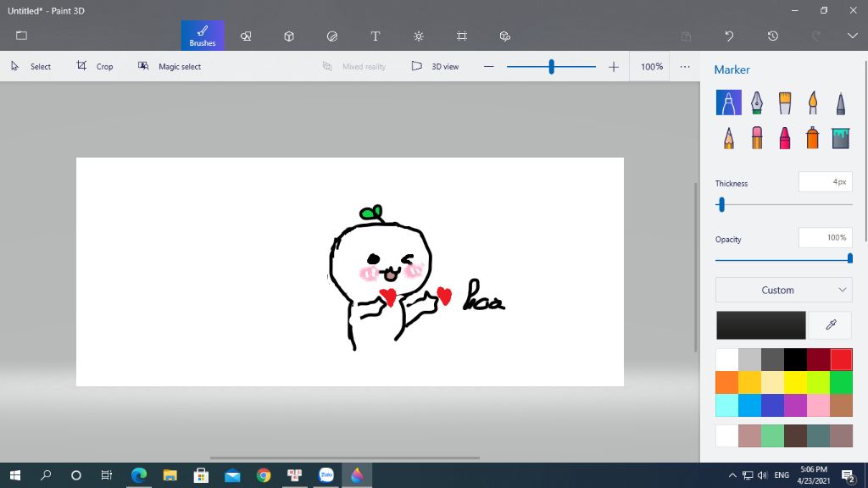The height and width of the screenshot is (488, 868).
Task: Pick the pink color swatch
Action: [818, 406]
